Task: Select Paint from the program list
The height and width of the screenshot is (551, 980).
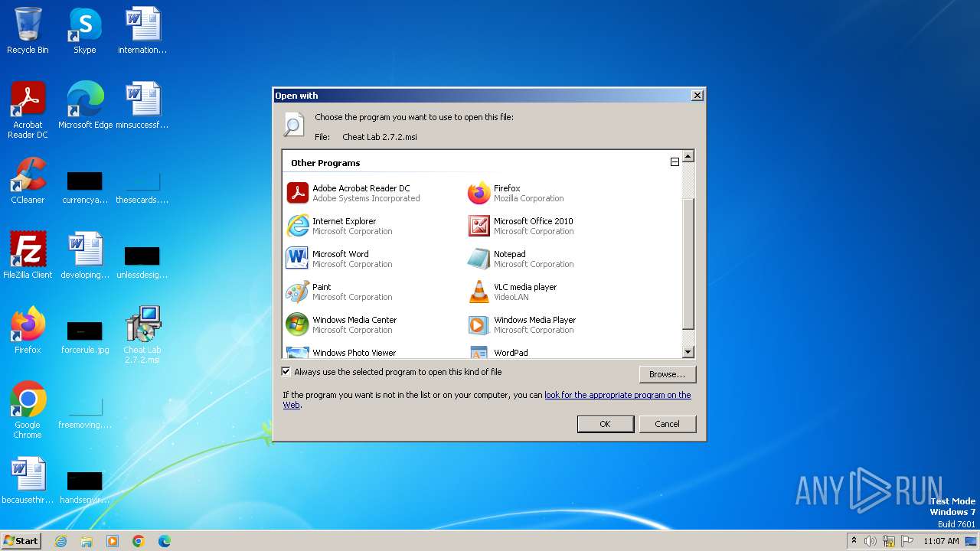Action: click(x=339, y=292)
